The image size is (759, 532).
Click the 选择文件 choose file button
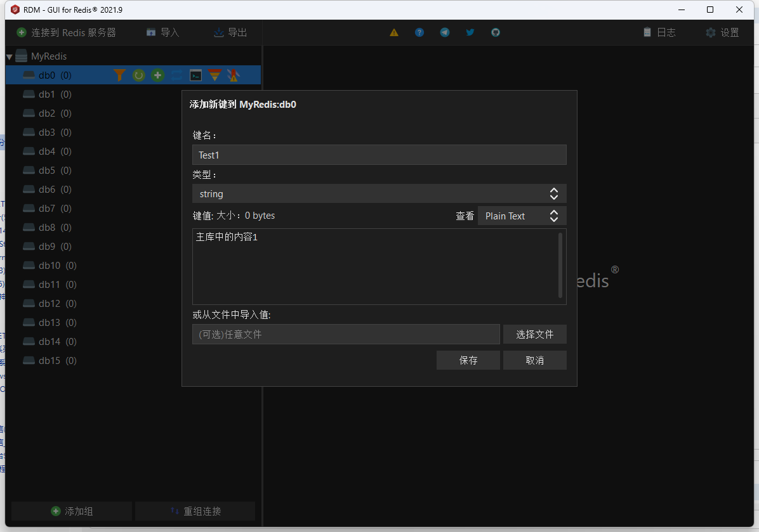(x=534, y=334)
